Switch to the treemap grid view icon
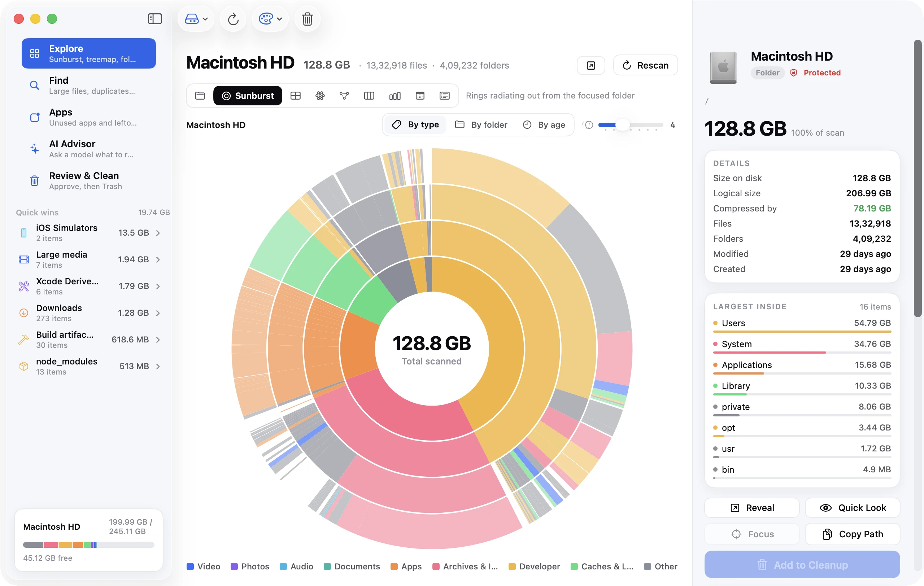Screen dimensions: 924x586 [x=296, y=96]
